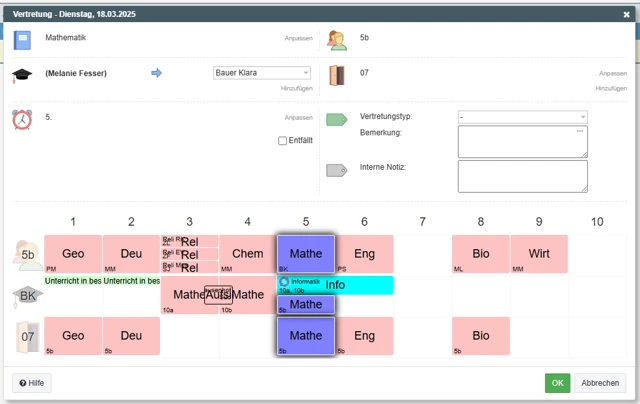Select the cyan Info lesson cell
Viewport: 640px width, 404px height.
tap(334, 285)
